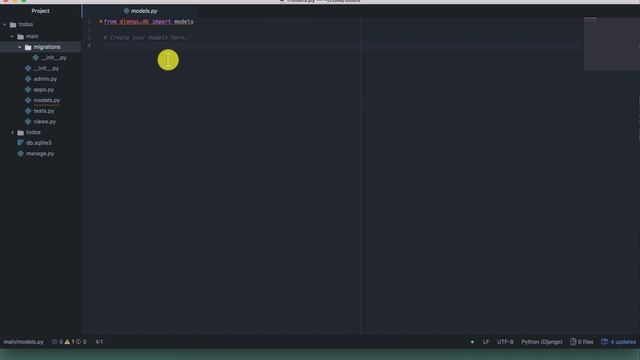Change line ending LF in status bar

tap(486, 342)
